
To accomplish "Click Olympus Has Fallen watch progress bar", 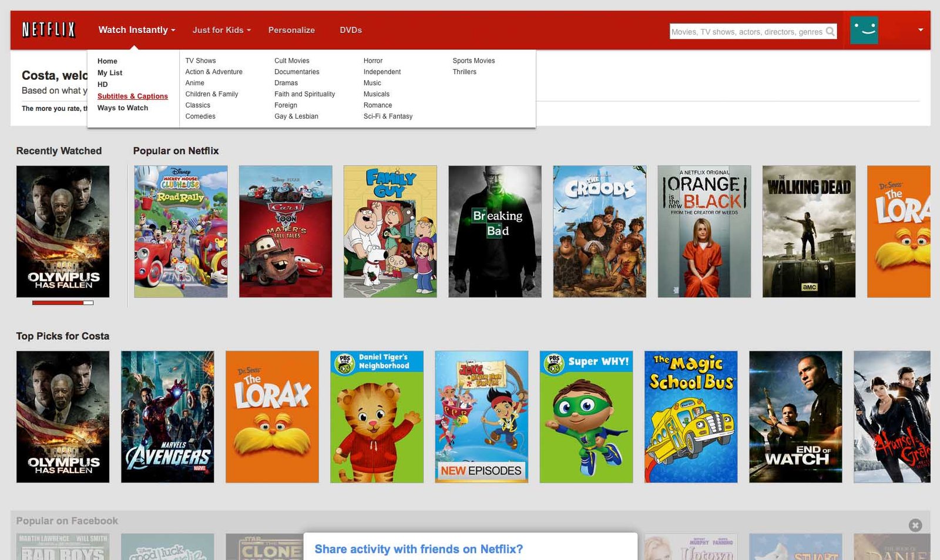I will (x=63, y=302).
